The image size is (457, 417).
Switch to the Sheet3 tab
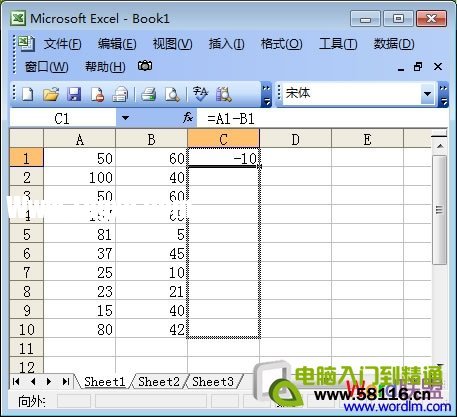coord(213,382)
